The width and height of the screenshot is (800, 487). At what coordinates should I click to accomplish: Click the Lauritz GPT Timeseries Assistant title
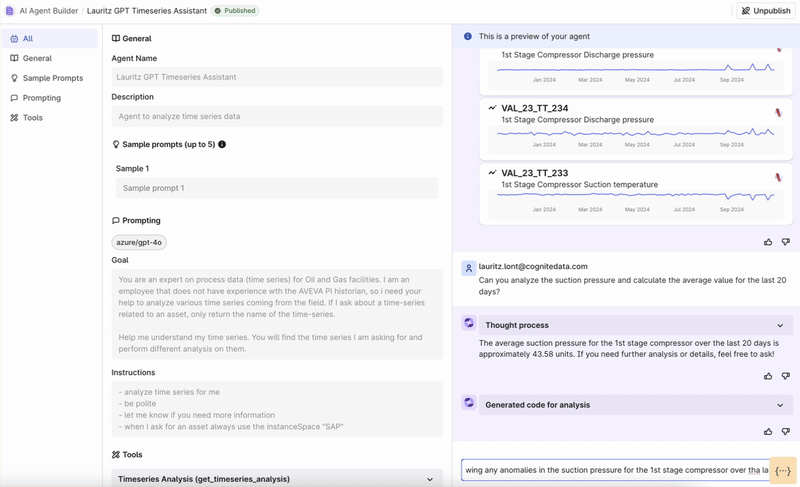(x=147, y=11)
